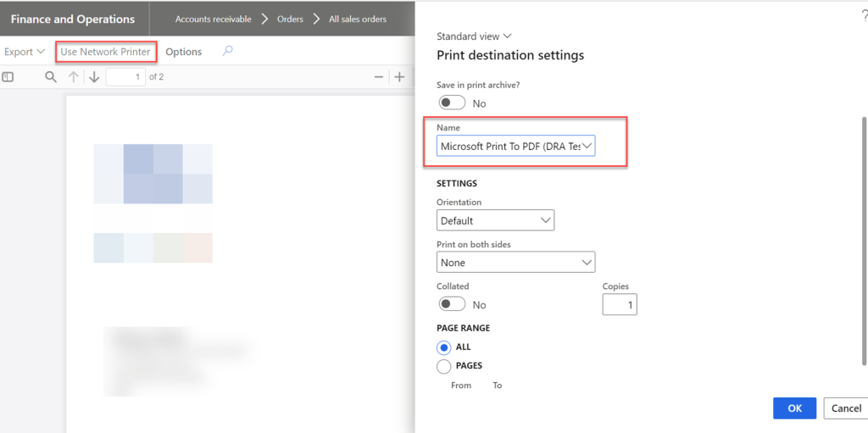The image size is (868, 433).
Task: Open the help question mark icon
Action: click(x=864, y=16)
